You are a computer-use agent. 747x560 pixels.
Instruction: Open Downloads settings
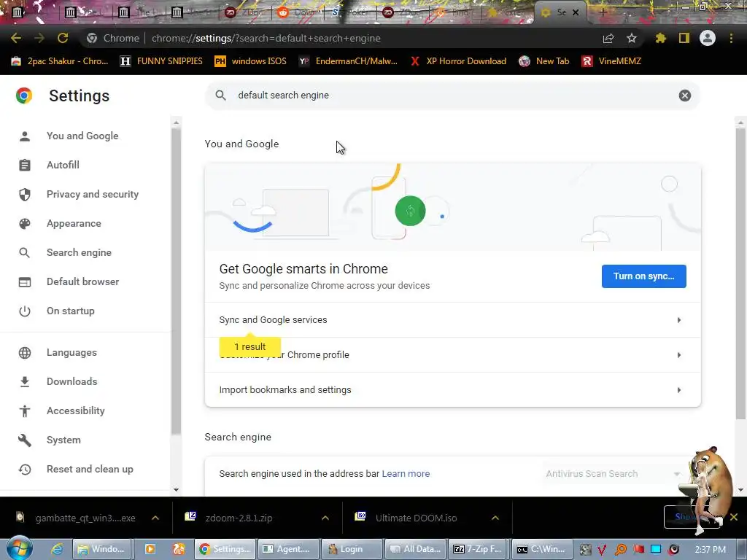coord(72,381)
